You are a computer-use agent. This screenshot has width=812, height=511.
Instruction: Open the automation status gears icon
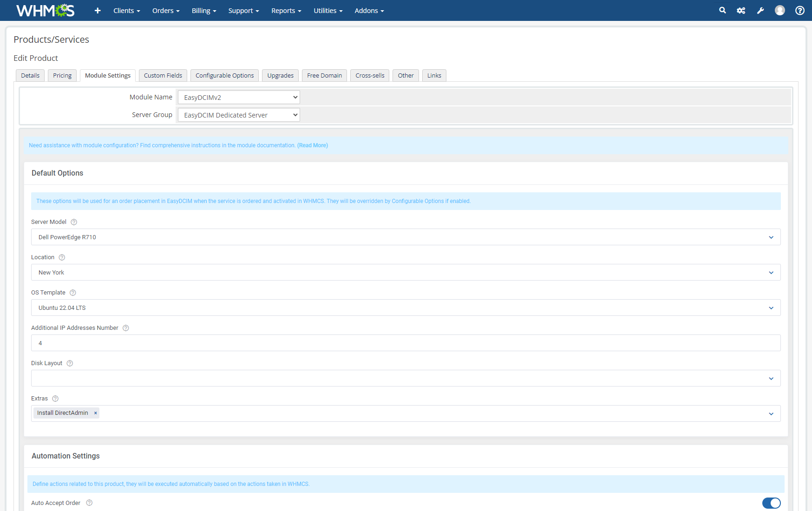741,10
